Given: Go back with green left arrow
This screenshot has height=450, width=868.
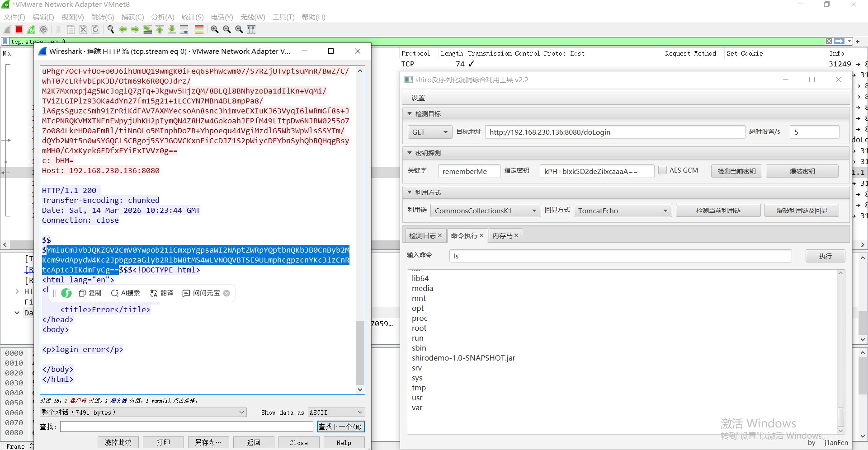Looking at the screenshot, I should point(123,29).
